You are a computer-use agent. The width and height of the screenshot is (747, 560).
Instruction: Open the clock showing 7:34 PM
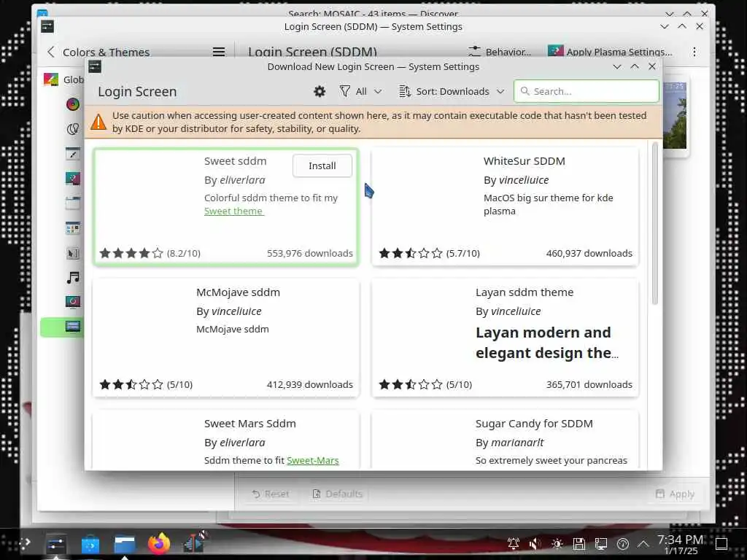point(681,544)
